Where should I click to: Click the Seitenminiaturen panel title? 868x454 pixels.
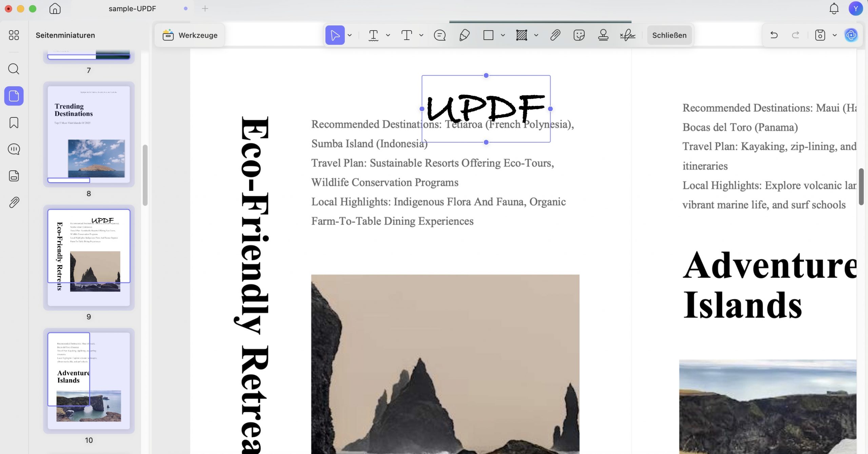click(65, 35)
